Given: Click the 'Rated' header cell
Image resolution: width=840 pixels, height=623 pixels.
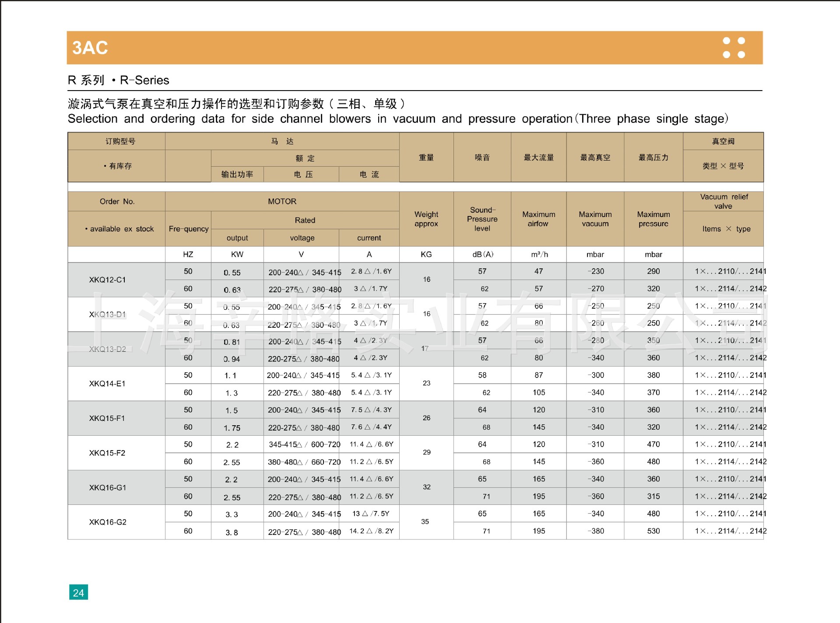Looking at the screenshot, I should (x=305, y=220).
